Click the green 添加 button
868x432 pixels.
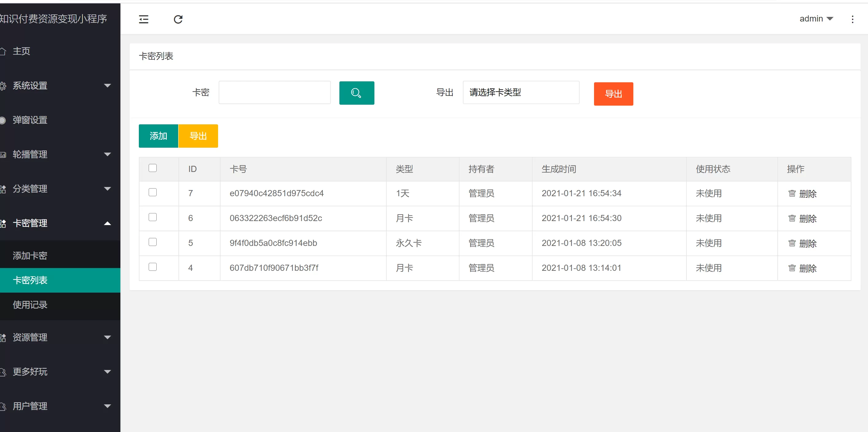[x=158, y=136]
